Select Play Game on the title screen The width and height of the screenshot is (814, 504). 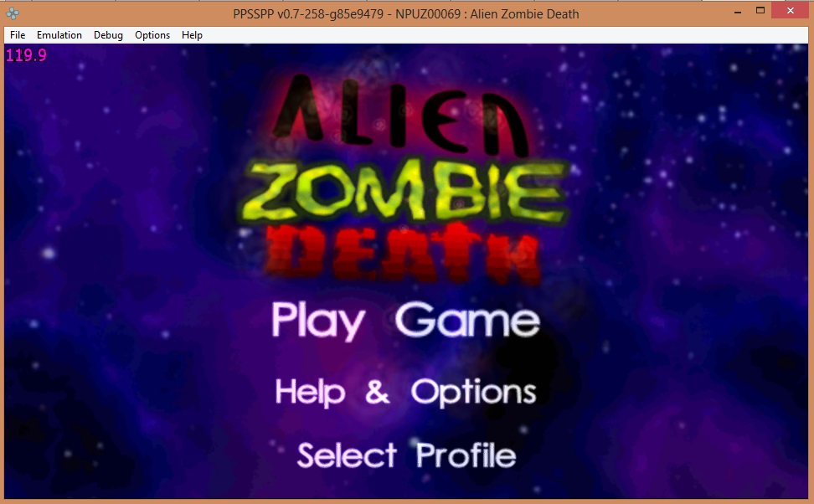[405, 321]
